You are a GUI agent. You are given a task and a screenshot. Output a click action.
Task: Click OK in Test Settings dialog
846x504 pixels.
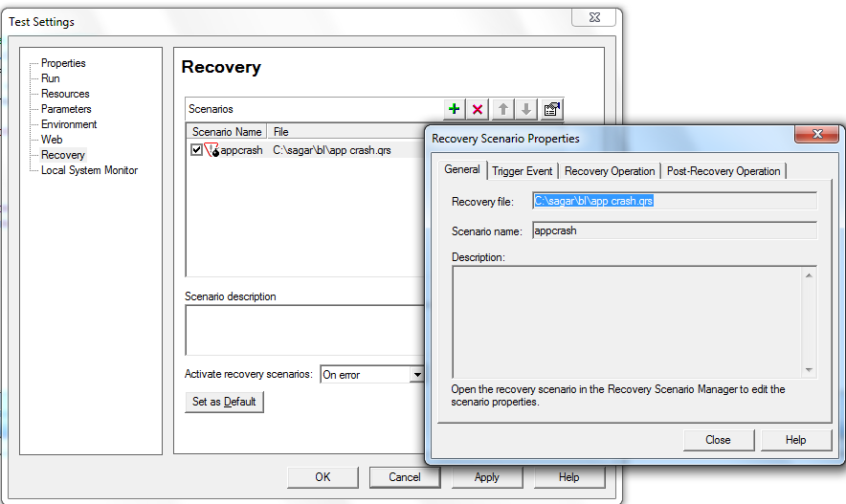pos(323,477)
